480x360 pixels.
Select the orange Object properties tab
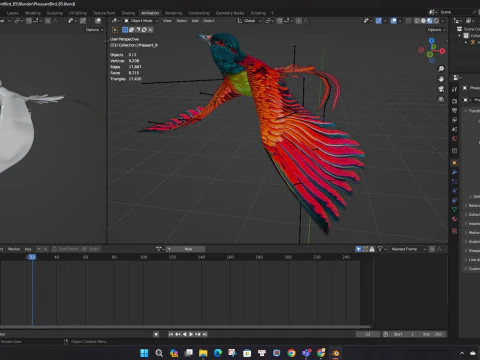click(x=454, y=163)
